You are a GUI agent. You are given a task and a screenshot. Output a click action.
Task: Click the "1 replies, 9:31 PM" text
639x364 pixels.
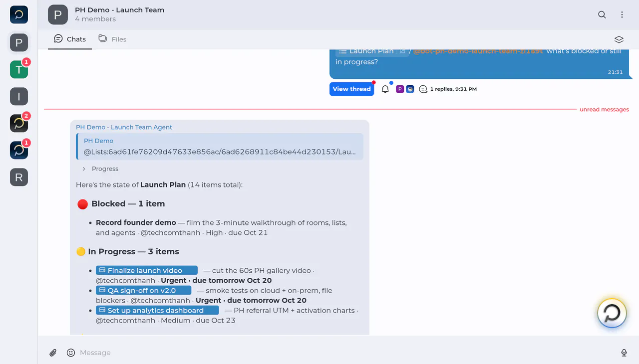[453, 89]
